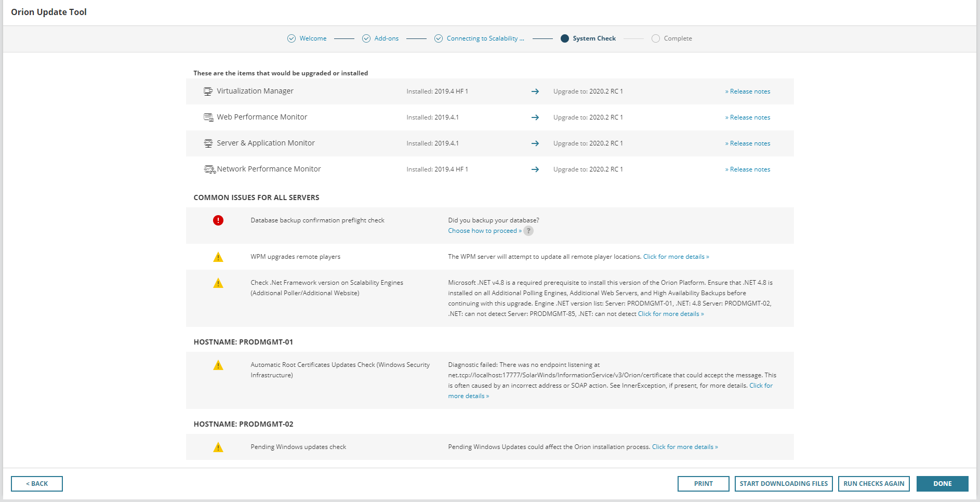Click the upgrade arrow in Web Performance Monitor row
Image resolution: width=980 pixels, height=502 pixels.
pos(535,117)
